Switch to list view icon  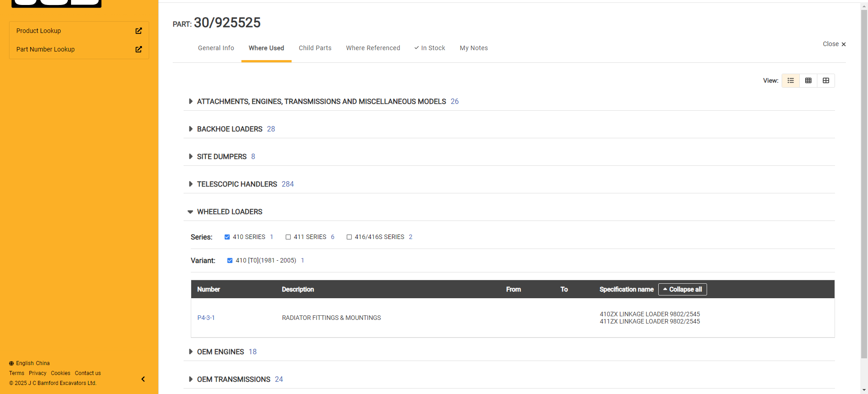click(791, 80)
